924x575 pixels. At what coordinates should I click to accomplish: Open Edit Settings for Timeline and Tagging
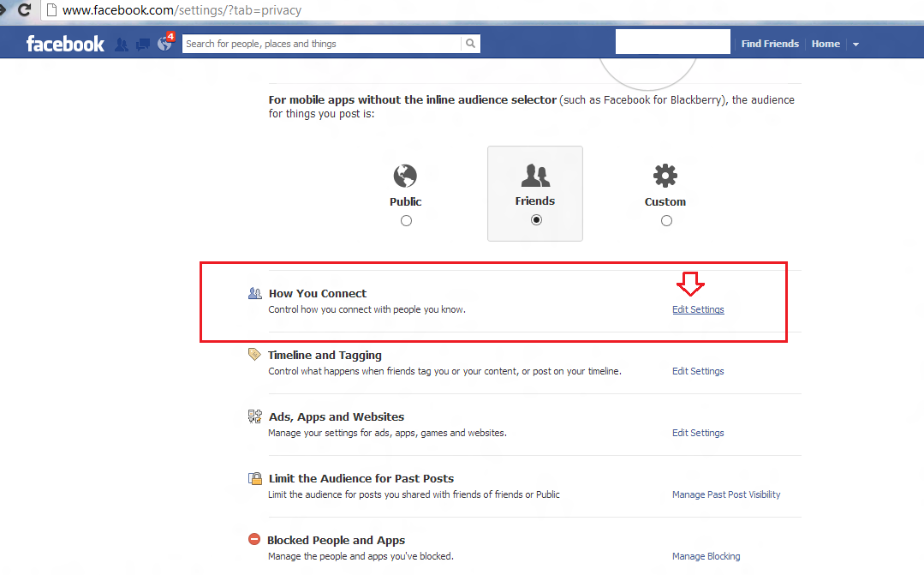click(698, 371)
